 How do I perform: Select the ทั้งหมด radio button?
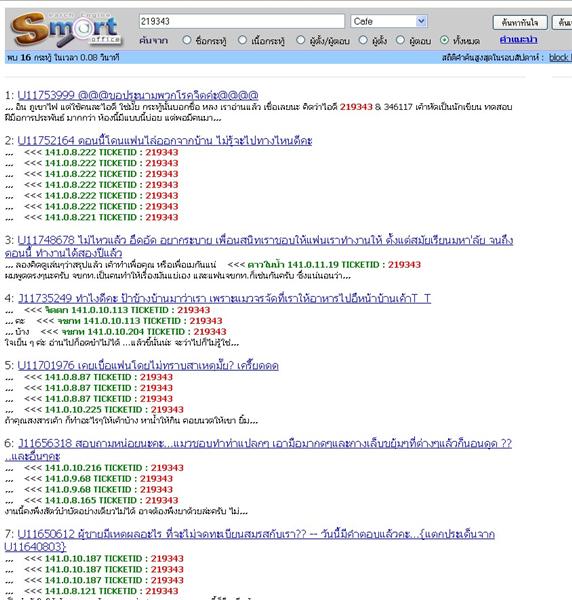pos(444,40)
